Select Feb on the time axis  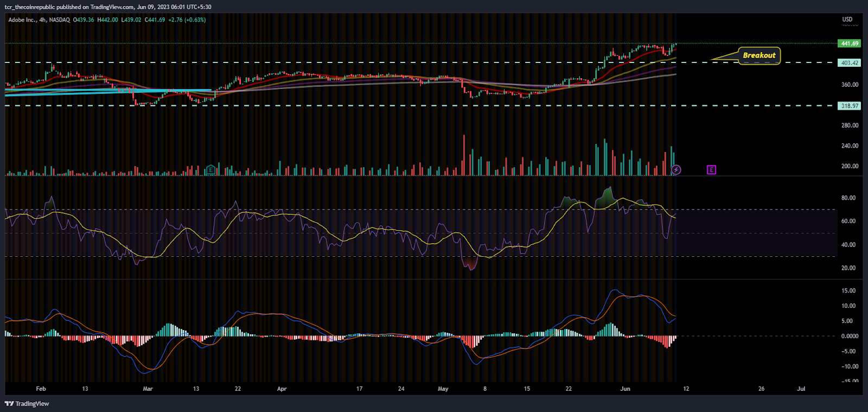click(x=41, y=389)
